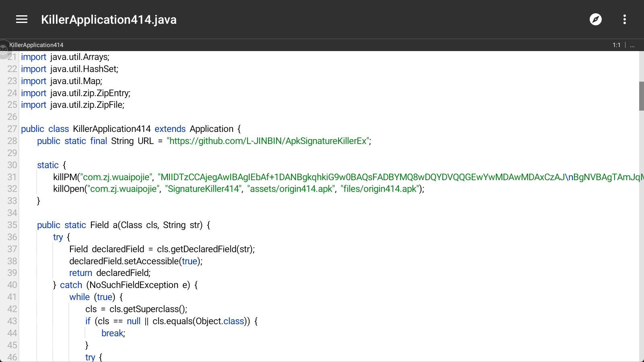This screenshot has height=362, width=644.
Task: Tap the compass navigation icon
Action: click(595, 19)
